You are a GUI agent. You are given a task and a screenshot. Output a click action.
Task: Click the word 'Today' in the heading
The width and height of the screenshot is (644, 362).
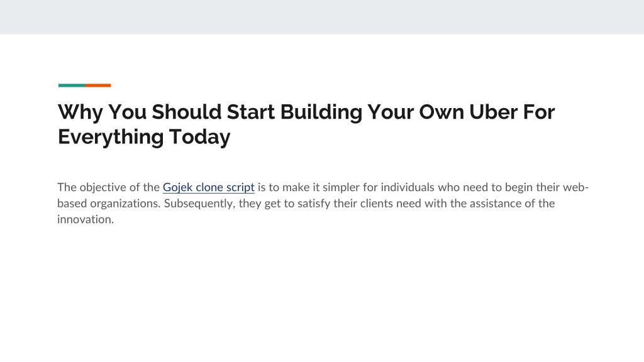click(x=199, y=137)
